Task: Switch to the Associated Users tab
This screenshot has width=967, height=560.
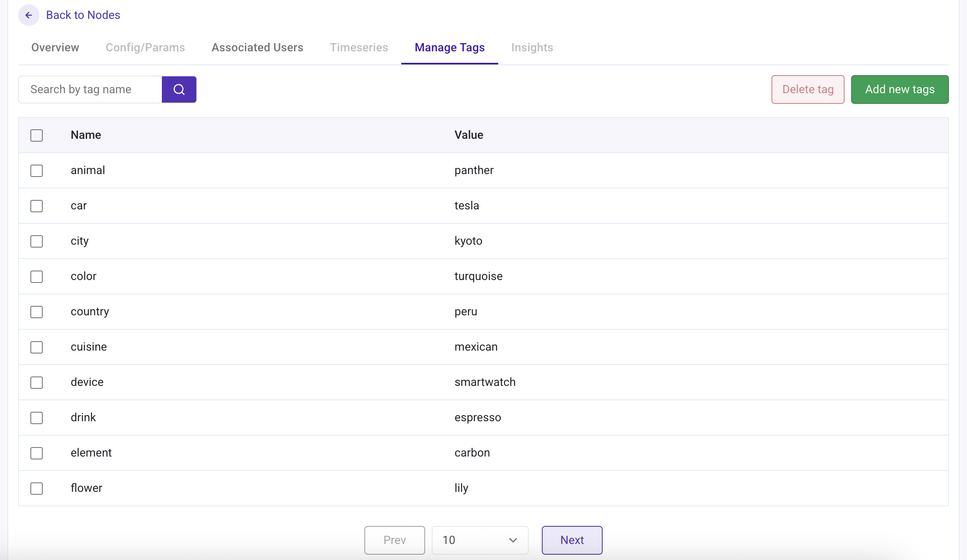Action: [257, 47]
